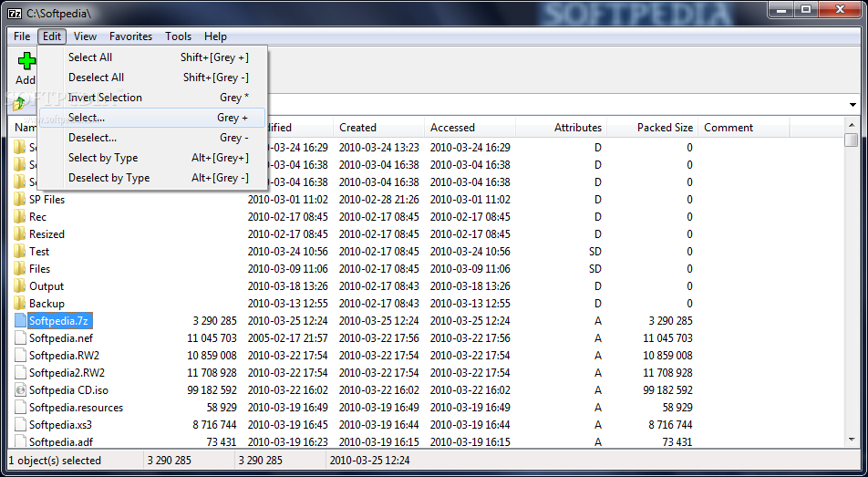The width and height of the screenshot is (868, 477).
Task: Choose Select All from Edit menu
Action: click(152, 57)
